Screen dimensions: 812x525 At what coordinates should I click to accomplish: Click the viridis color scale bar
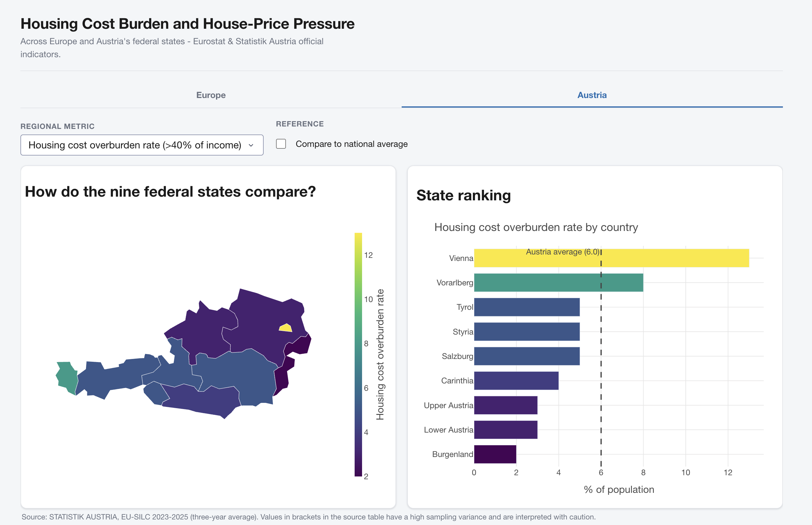click(358, 355)
